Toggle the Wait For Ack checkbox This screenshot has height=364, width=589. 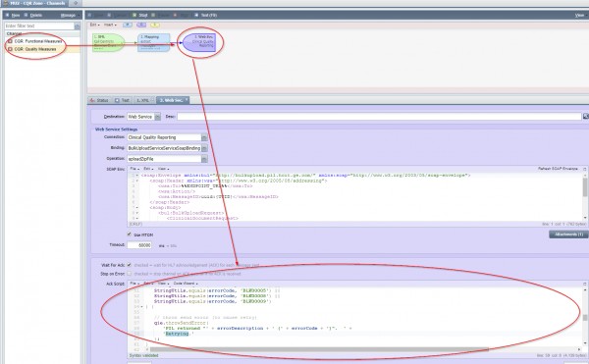coord(130,265)
